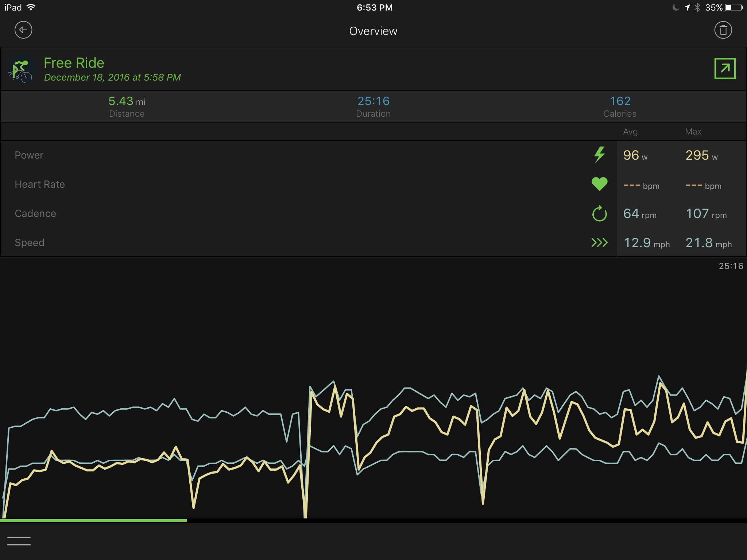Tap the 96 w average power value
Viewport: 747px width, 560px height.
click(635, 155)
